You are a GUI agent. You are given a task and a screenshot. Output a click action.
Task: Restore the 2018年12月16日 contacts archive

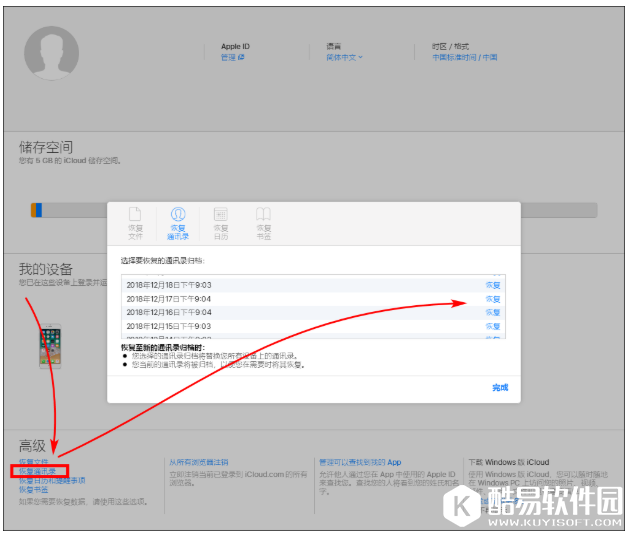click(492, 313)
